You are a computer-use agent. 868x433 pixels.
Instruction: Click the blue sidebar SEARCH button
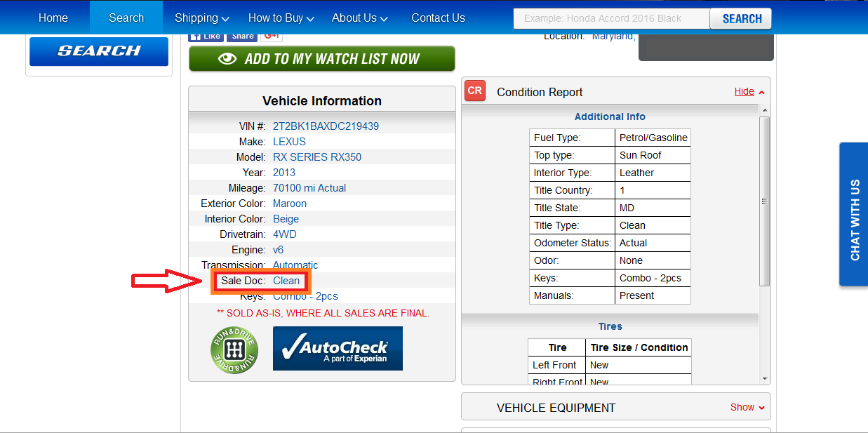[99, 51]
